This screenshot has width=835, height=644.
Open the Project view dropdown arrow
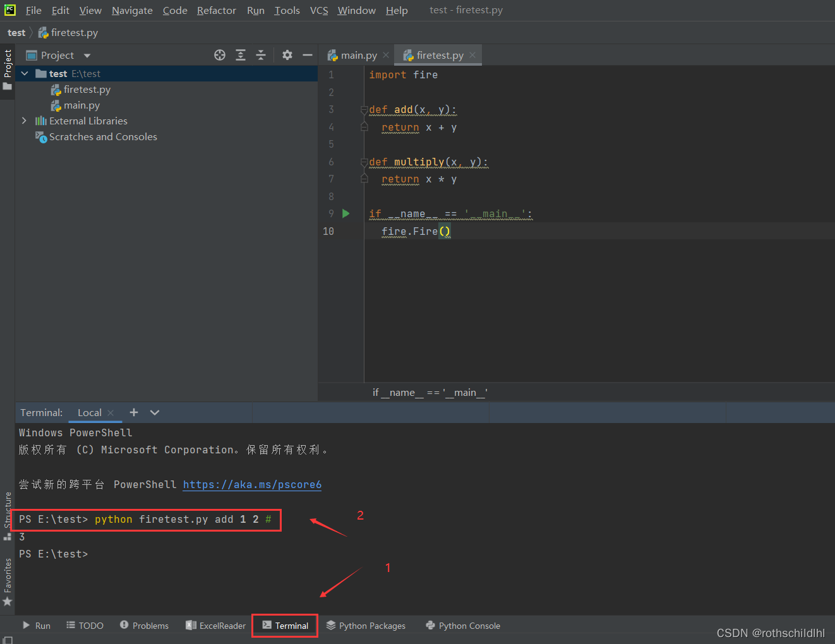[x=87, y=56]
